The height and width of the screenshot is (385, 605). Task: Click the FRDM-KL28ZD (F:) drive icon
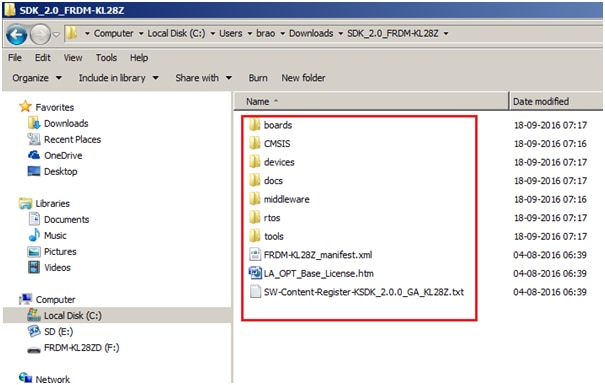click(x=34, y=350)
